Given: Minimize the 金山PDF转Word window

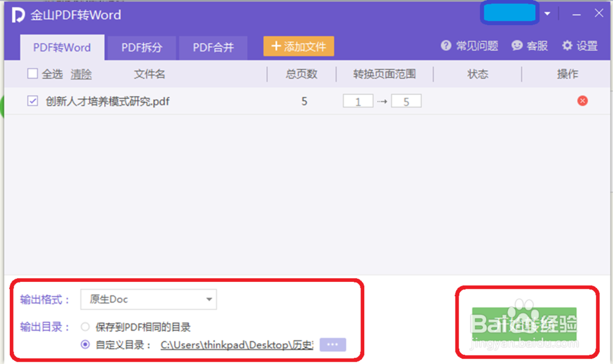Looking at the screenshot, I should (x=576, y=15).
